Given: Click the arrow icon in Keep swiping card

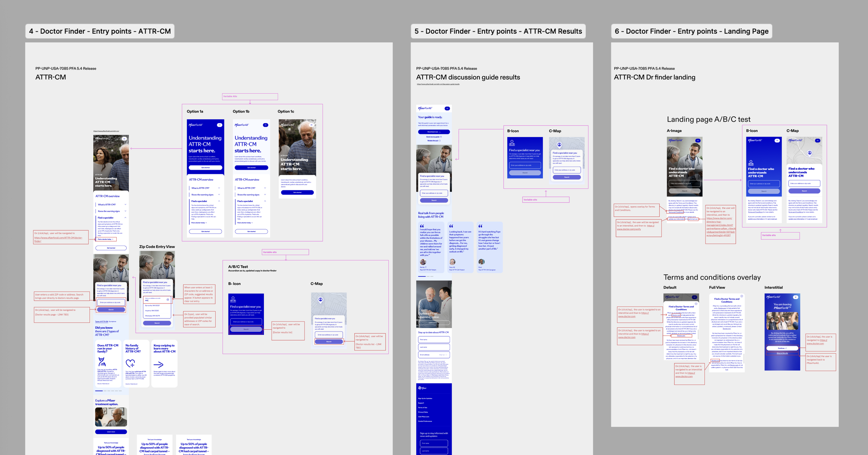Looking at the screenshot, I should coord(158,364).
